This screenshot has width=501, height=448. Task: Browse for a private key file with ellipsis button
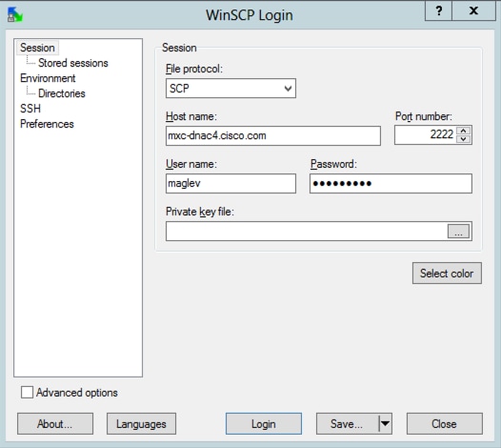[x=458, y=232]
